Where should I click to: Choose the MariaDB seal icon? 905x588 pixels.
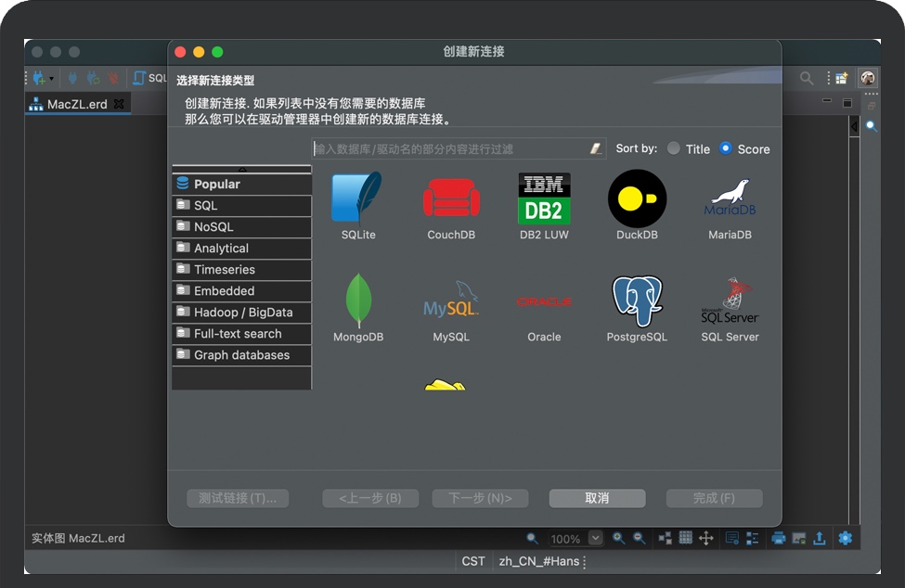[730, 198]
